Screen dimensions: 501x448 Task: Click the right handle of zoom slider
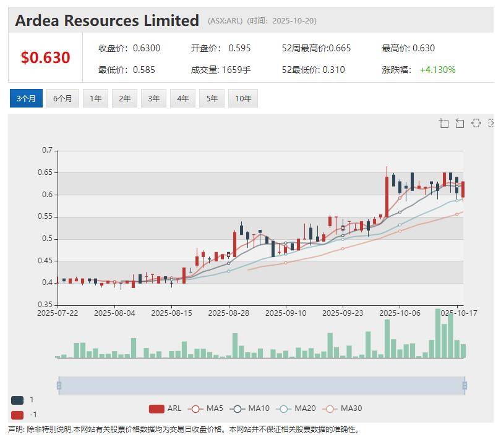pyautogui.click(x=464, y=386)
